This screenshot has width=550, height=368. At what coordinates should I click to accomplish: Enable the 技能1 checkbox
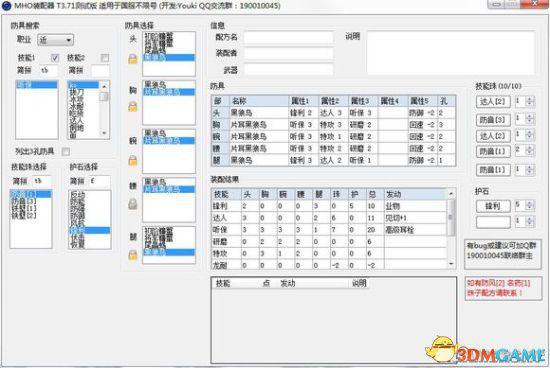pos(55,58)
